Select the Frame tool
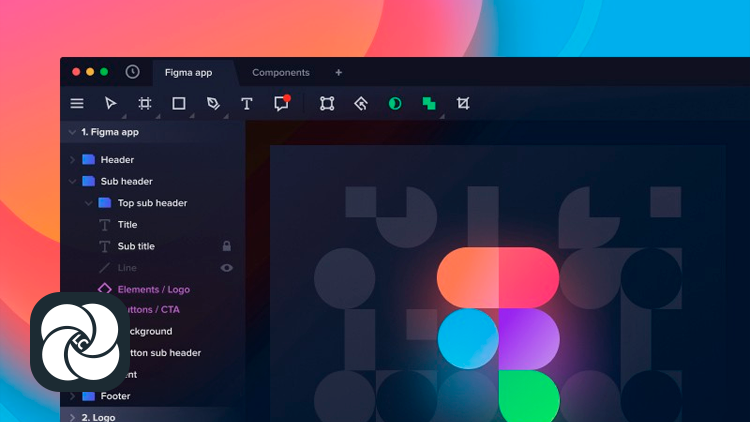Image resolution: width=750 pixels, height=422 pixels. [145, 103]
